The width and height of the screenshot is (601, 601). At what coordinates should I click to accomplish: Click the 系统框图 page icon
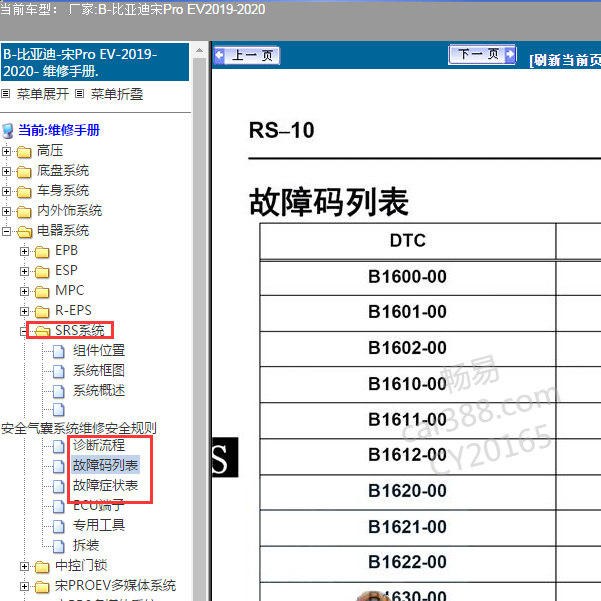pyautogui.click(x=59, y=371)
